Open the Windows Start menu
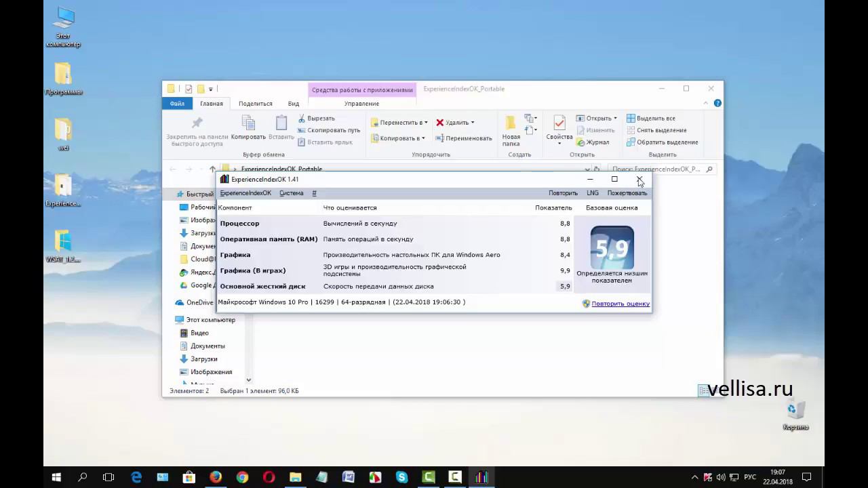Screen dimensions: 868x488 (x=56, y=477)
